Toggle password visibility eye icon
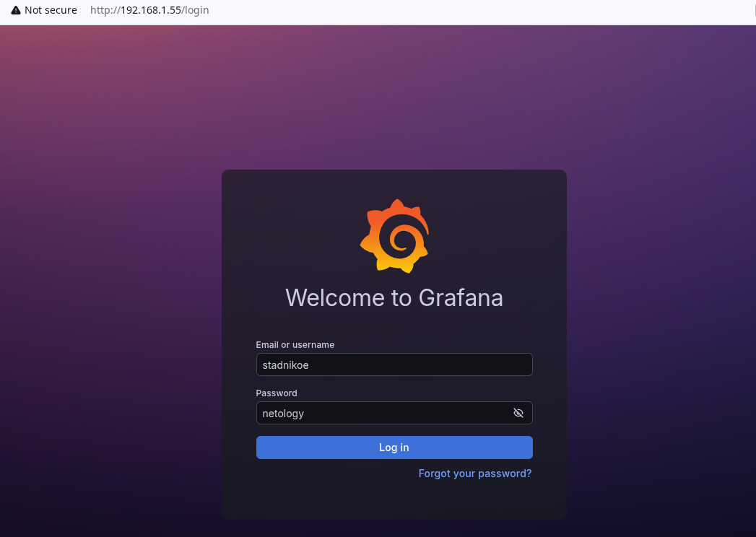 point(518,413)
